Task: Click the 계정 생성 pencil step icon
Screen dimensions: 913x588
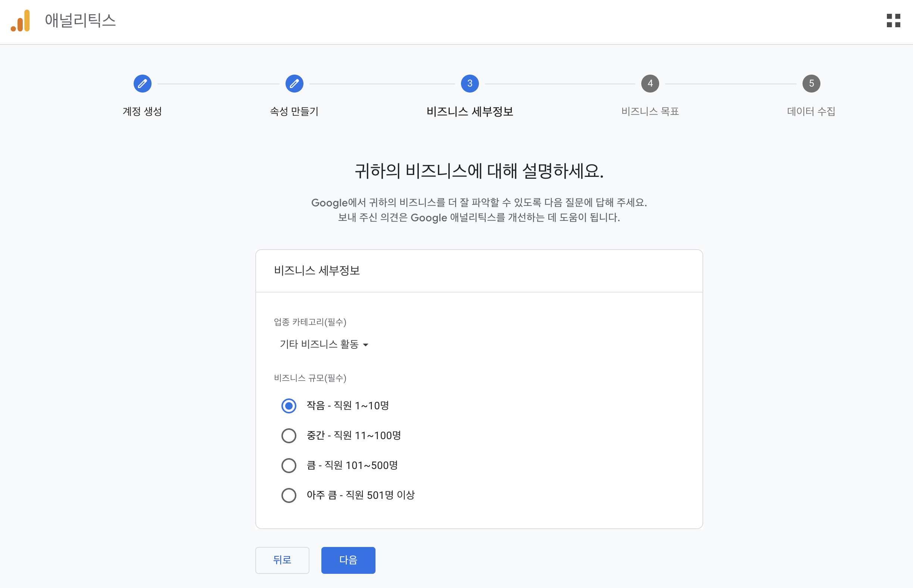Action: (142, 84)
